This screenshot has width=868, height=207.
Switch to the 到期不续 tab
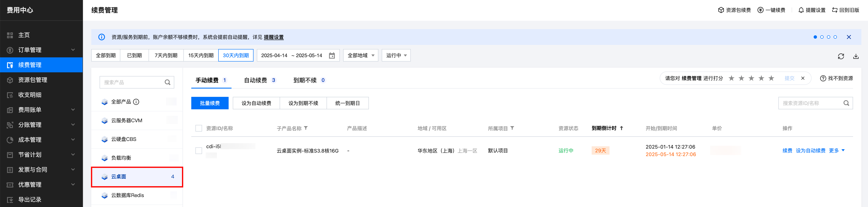tap(309, 80)
